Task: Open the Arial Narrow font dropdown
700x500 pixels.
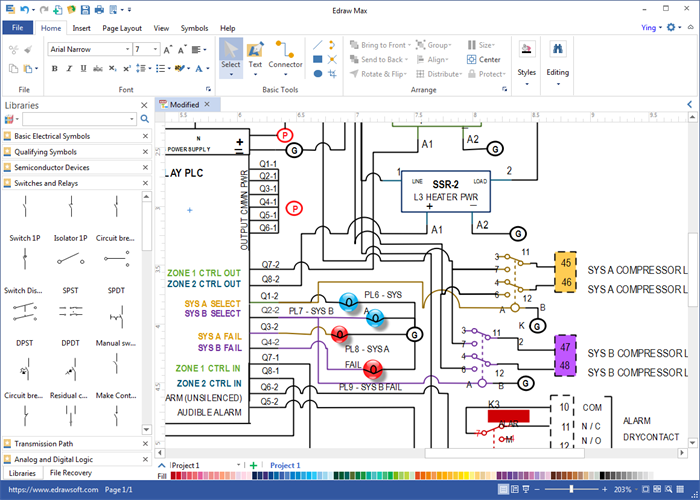Action: pos(125,48)
